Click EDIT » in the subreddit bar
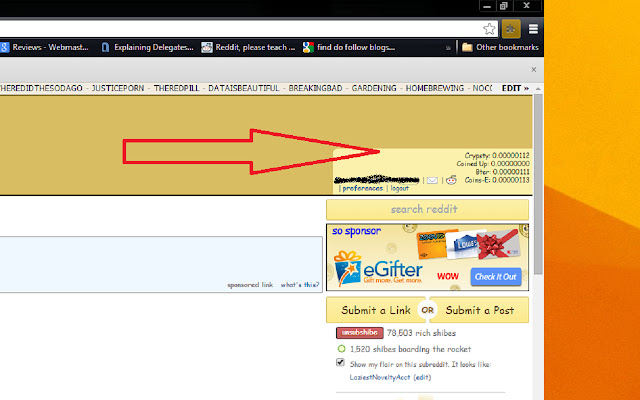This screenshot has width=640, height=400. [516, 88]
